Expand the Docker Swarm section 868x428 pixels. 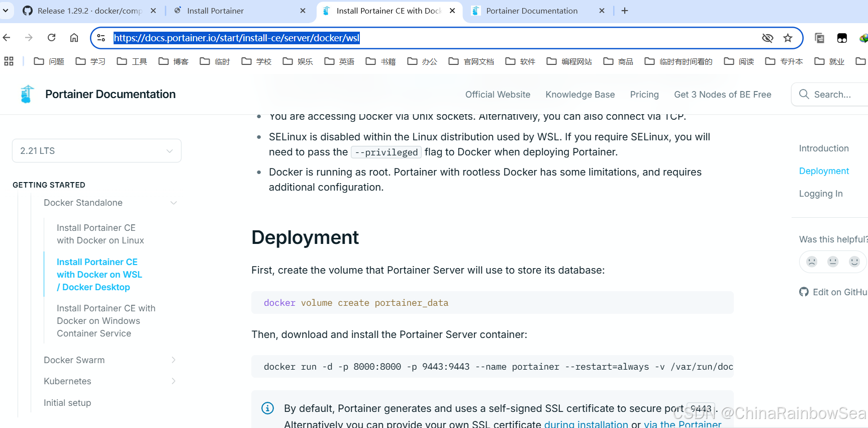click(173, 360)
